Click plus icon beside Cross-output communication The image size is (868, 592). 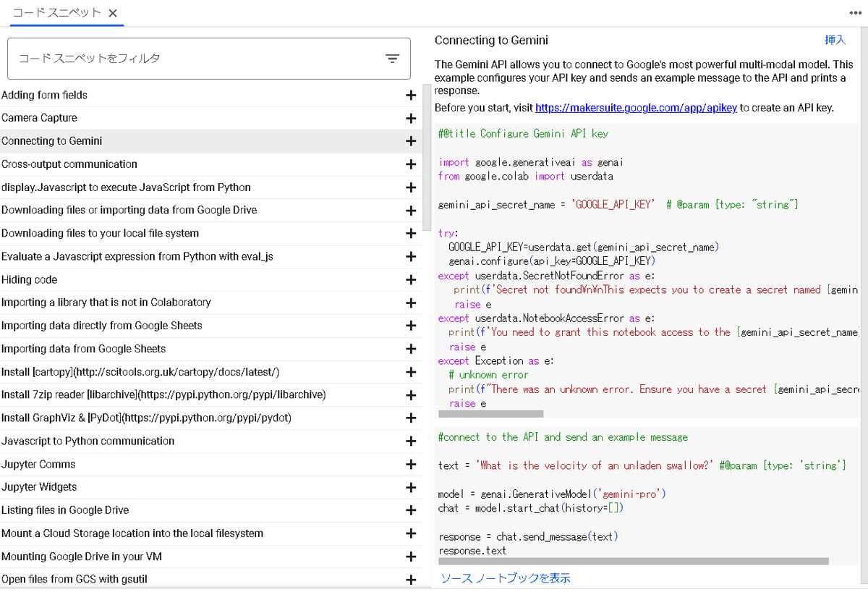(x=411, y=164)
